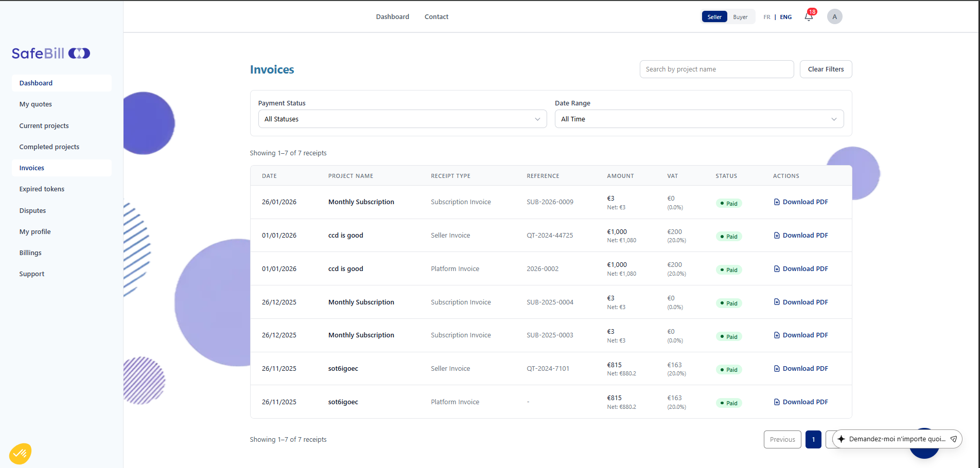Open Expired tokens

coord(62,189)
